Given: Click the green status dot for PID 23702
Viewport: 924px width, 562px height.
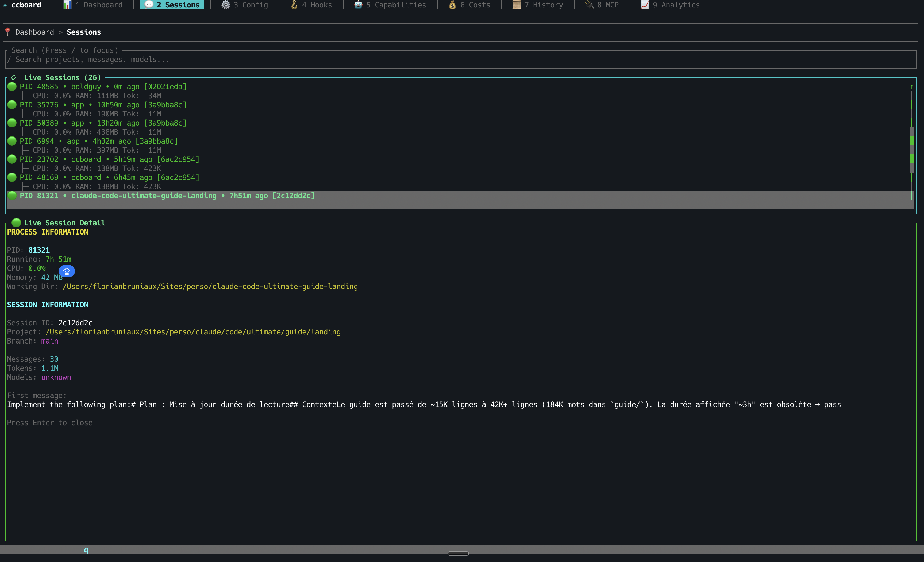Looking at the screenshot, I should point(11,159).
